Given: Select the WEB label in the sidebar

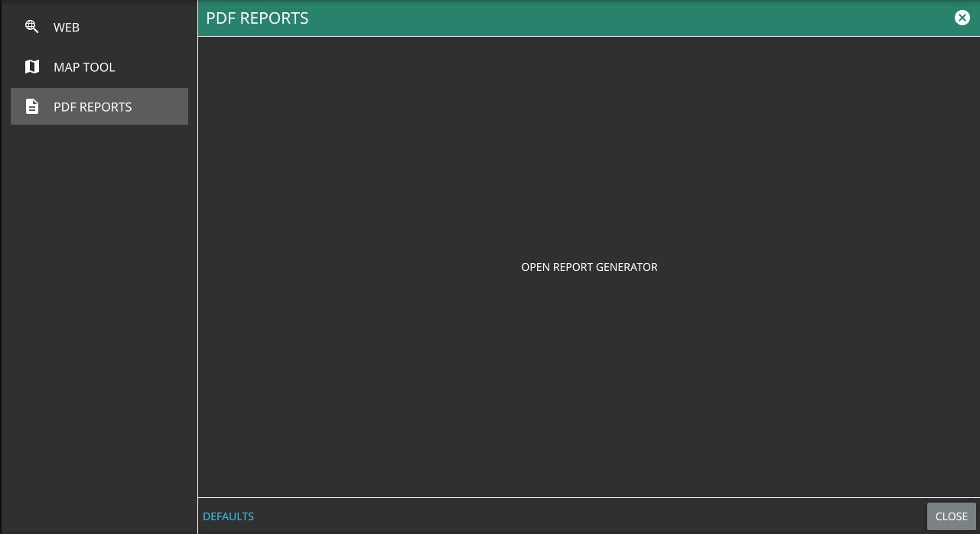Looking at the screenshot, I should (67, 28).
